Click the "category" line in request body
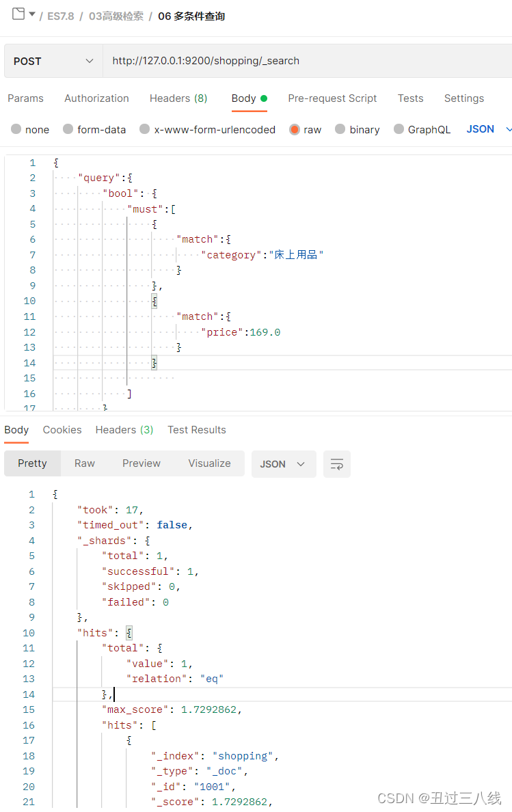 [x=262, y=255]
